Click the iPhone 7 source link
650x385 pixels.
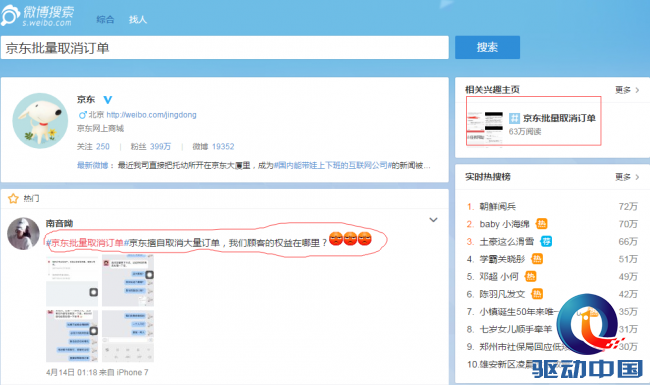pos(132,372)
